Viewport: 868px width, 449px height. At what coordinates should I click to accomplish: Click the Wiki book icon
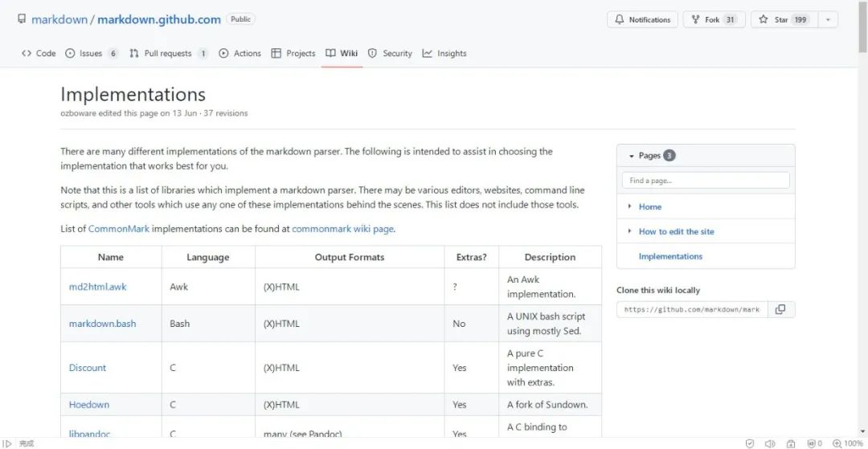330,54
